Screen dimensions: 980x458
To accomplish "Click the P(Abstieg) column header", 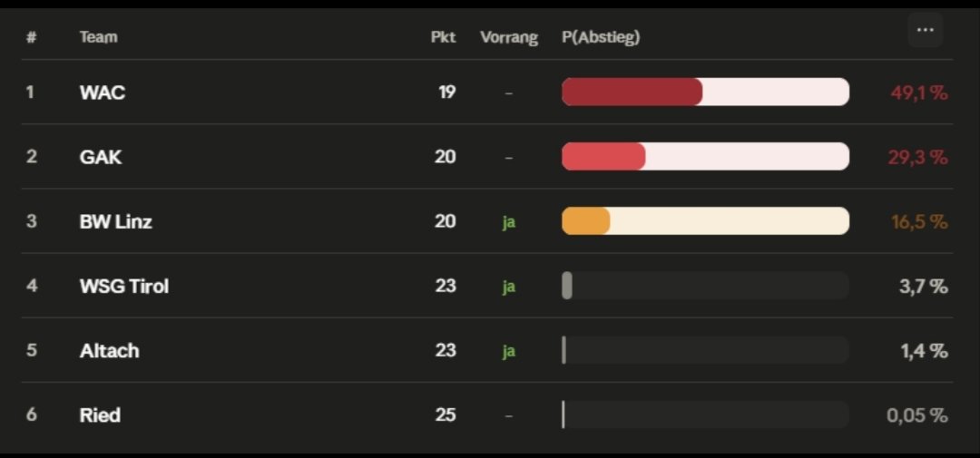I will (x=601, y=38).
